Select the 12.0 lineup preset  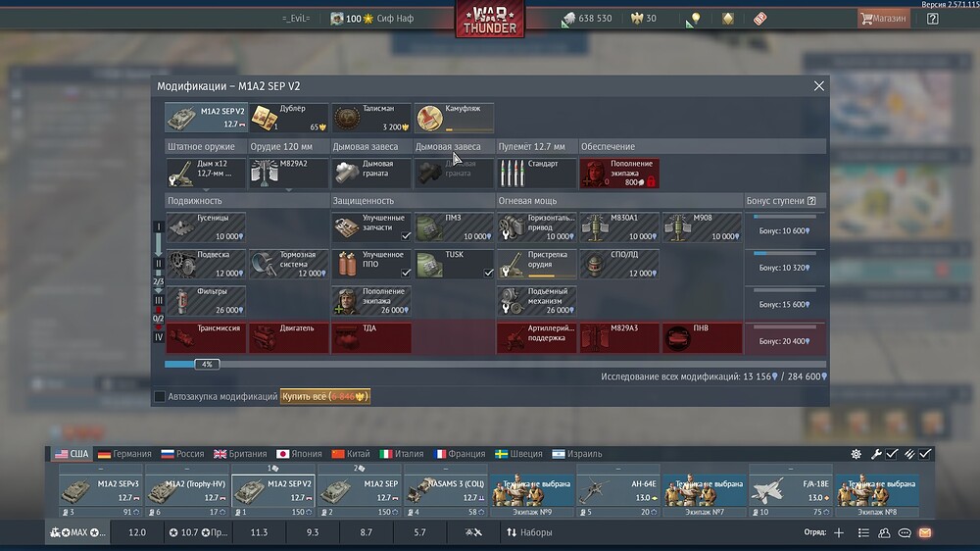[137, 533]
